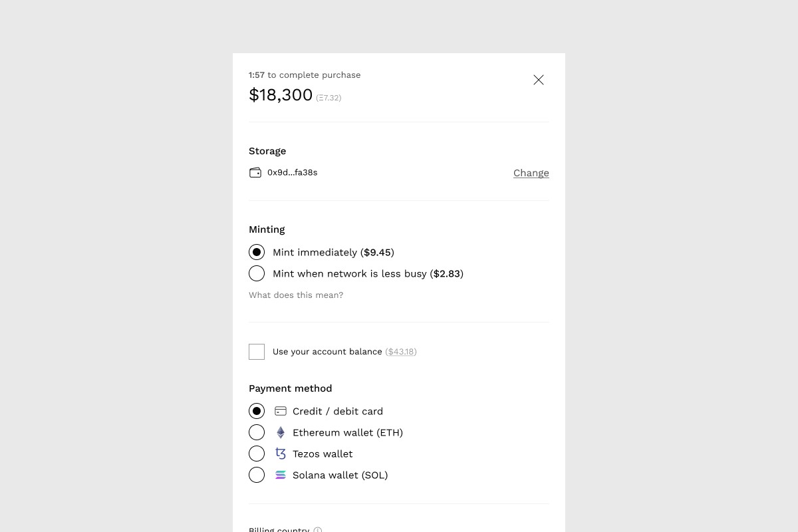
Task: Choose Mint when network is less busy radio
Action: [x=257, y=273]
